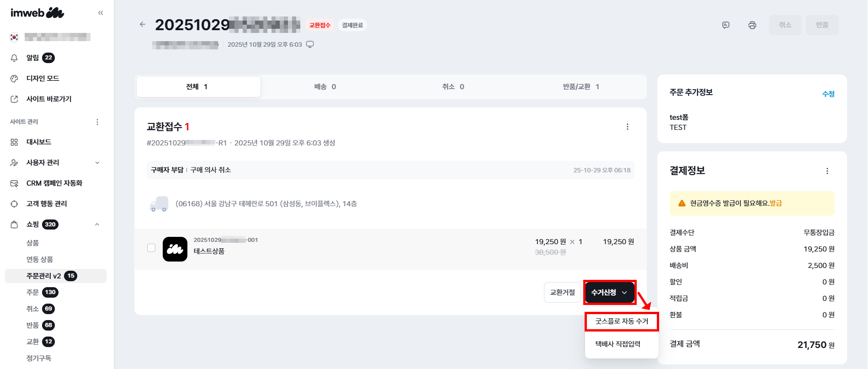Click the 교환거절 button
The image size is (868, 369).
[x=562, y=293]
